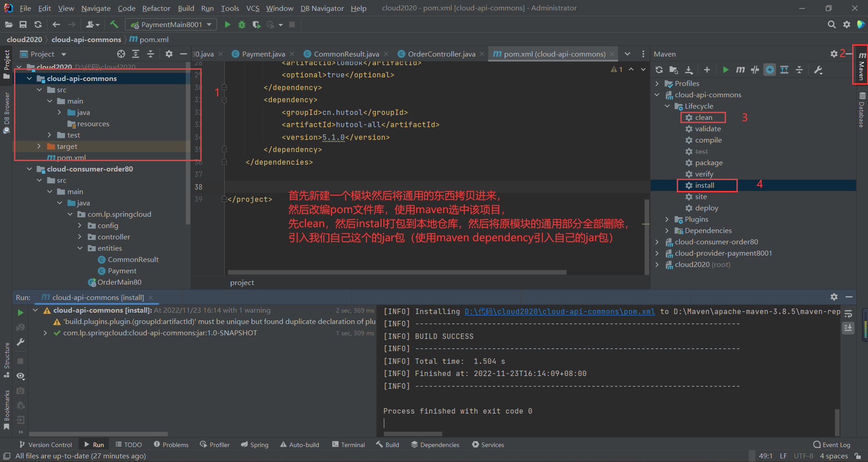Generate sources and update folders icon
The height and width of the screenshot is (462, 868).
pyautogui.click(x=674, y=70)
